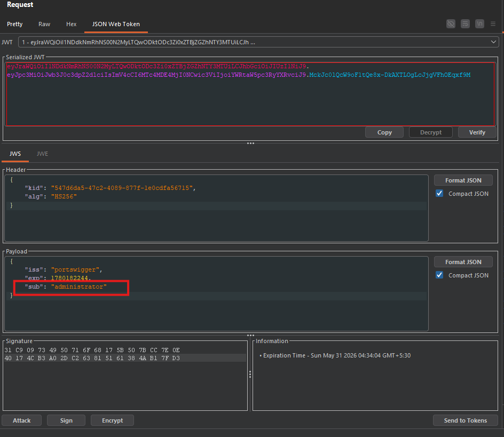The image size is (504, 437).
Task: Switch to the Pretty tab
Action: pos(15,24)
